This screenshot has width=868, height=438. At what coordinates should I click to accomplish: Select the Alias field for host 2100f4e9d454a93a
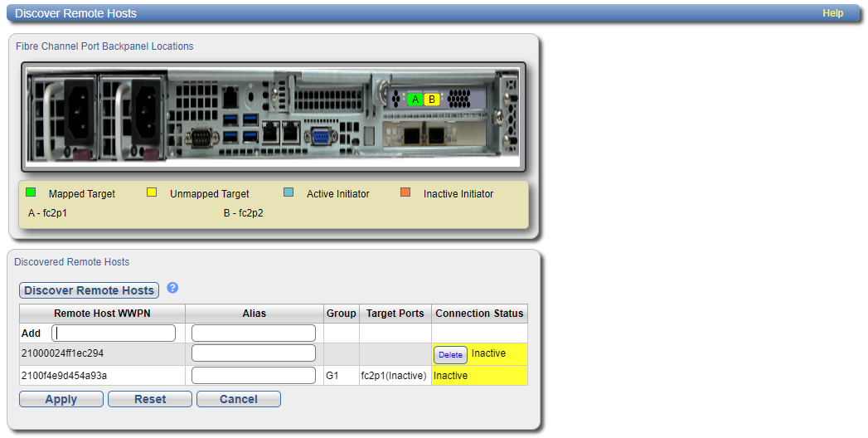(x=254, y=376)
